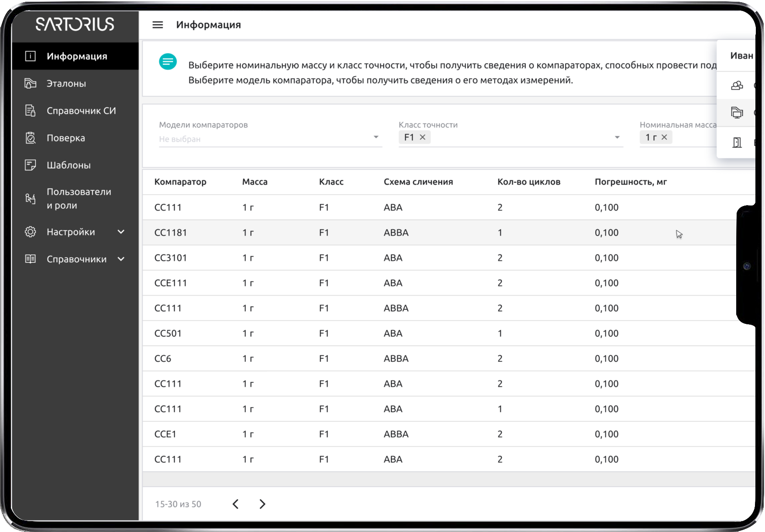The height and width of the screenshot is (532, 765).
Task: Open the Модели компараторов dropdown
Action: (x=375, y=137)
